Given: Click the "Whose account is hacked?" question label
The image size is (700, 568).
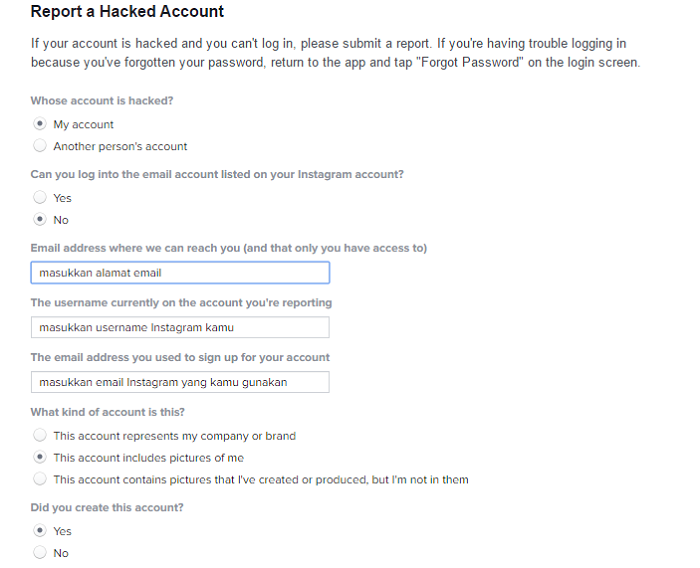Looking at the screenshot, I should click(100, 101).
